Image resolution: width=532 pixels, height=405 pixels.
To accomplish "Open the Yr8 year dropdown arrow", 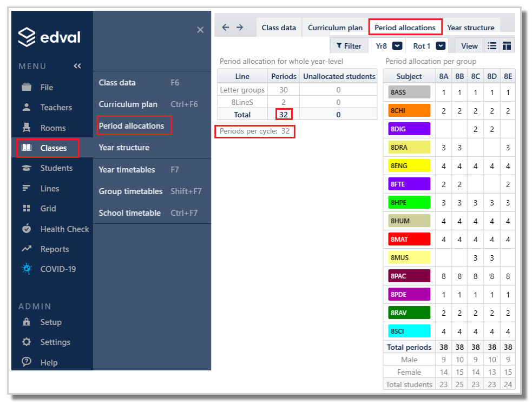I will (x=397, y=46).
